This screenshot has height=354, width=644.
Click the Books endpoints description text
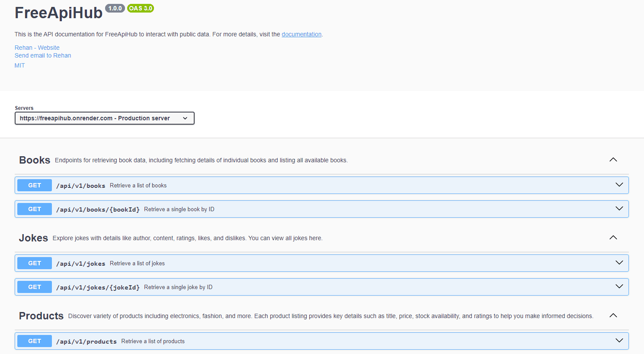(x=201, y=160)
